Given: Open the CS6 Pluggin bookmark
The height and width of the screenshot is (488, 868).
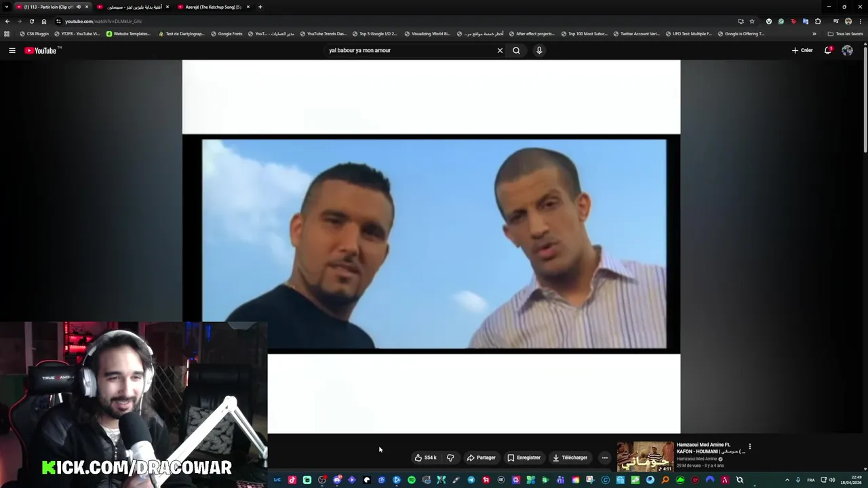Looking at the screenshot, I should click(x=35, y=34).
